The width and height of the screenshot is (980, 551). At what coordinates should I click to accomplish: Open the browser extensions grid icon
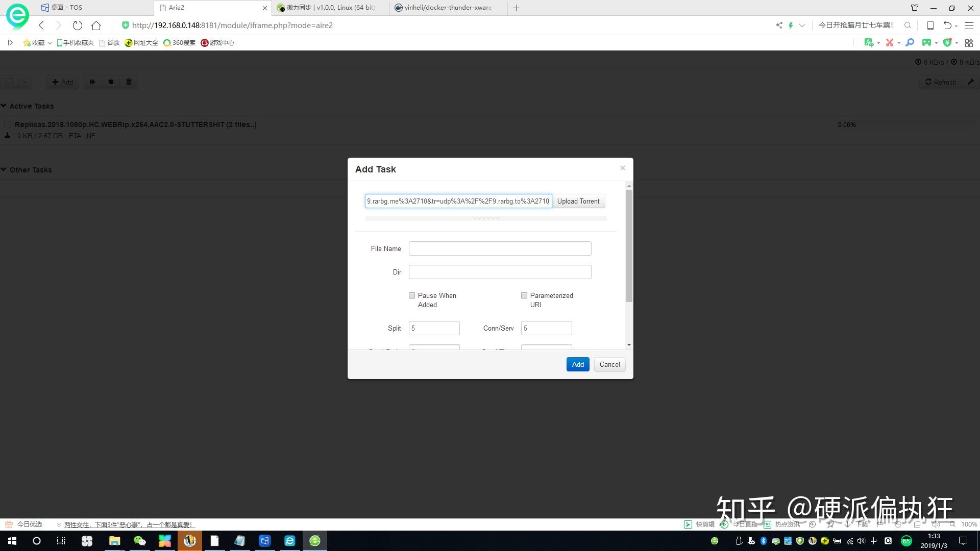point(969,43)
